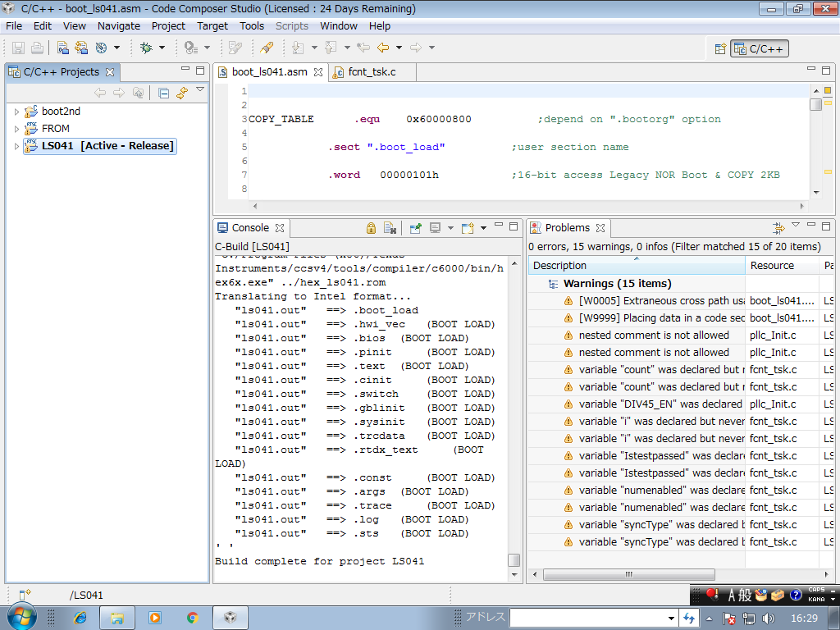840x630 pixels.
Task: Open the Target menu
Action: tap(212, 26)
